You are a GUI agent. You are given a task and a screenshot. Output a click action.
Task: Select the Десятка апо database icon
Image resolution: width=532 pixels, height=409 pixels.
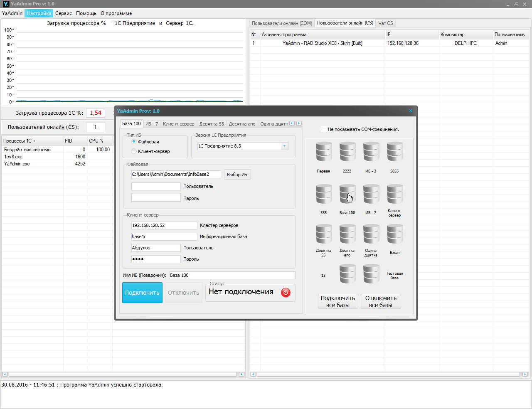(347, 234)
